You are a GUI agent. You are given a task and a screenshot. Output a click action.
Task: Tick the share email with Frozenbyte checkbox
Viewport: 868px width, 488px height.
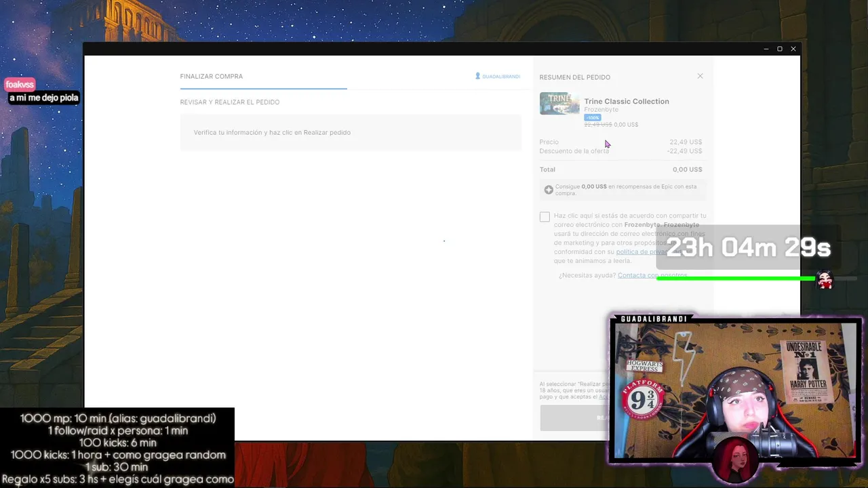tap(545, 217)
